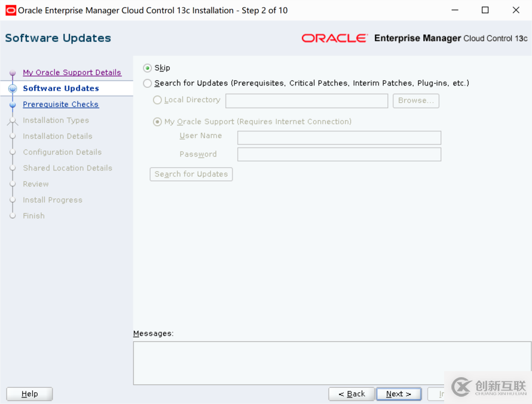532x404 pixels.
Task: Close the installer window
Action: [516, 10]
